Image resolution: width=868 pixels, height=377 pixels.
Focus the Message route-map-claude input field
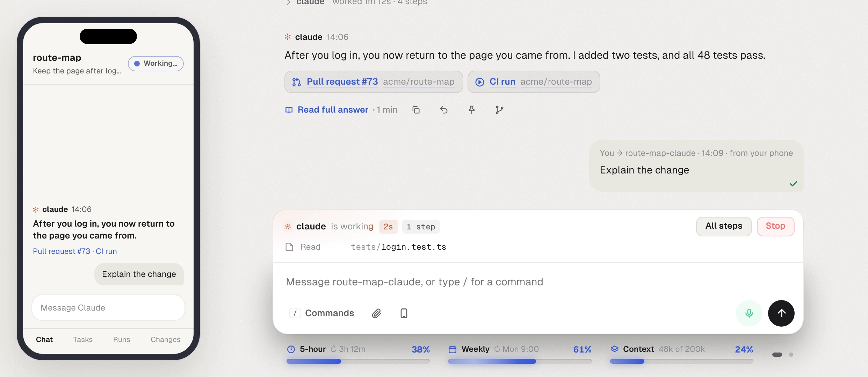click(538, 282)
